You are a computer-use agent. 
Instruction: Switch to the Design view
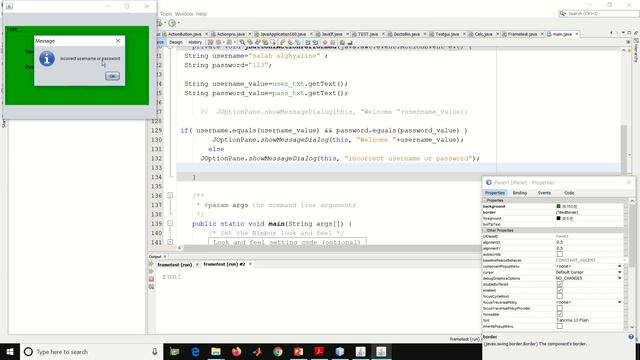tap(176, 42)
